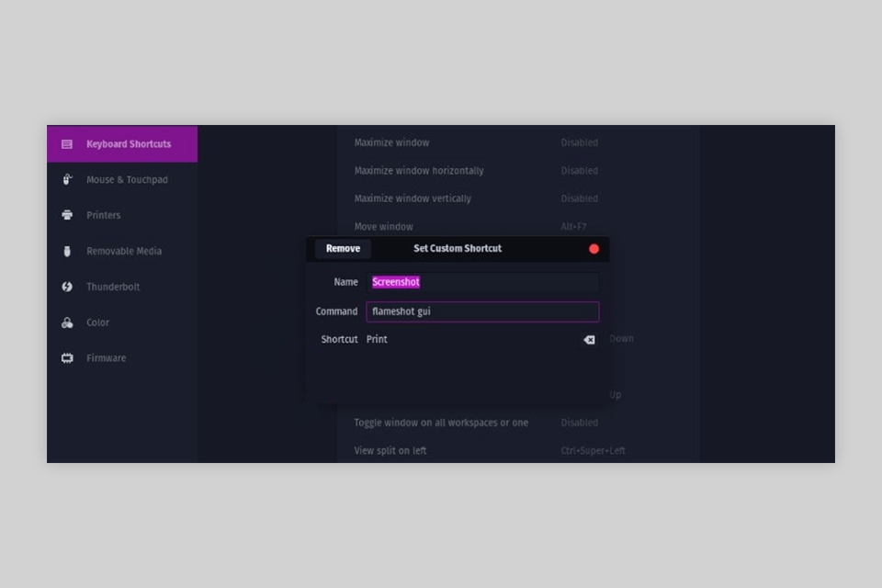Select Maximize window vertically row
The image size is (882, 588).
click(x=517, y=198)
